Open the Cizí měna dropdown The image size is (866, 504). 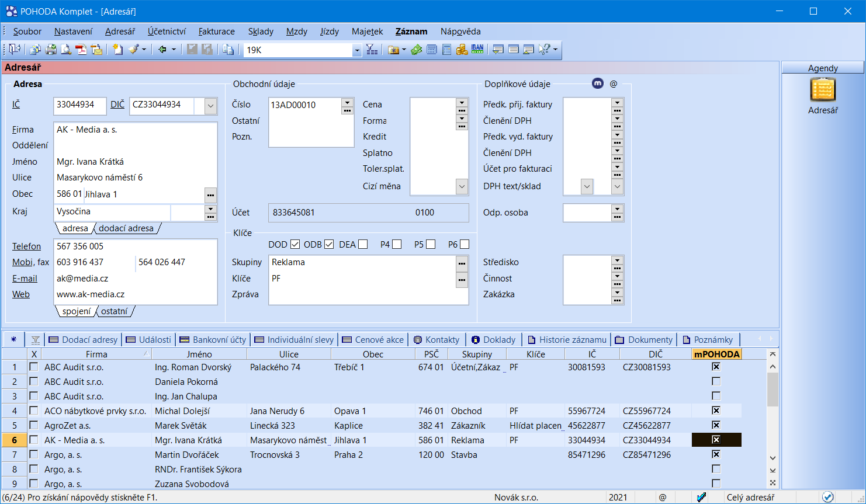pyautogui.click(x=462, y=186)
